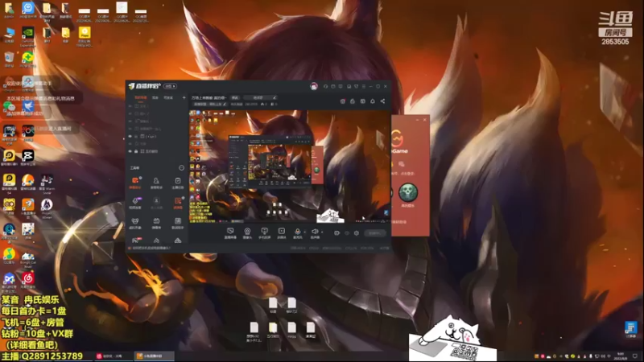This screenshot has width=644, height=362.
Task: Open the person-shaped toolbox tool
Action: pyautogui.click(x=156, y=183)
